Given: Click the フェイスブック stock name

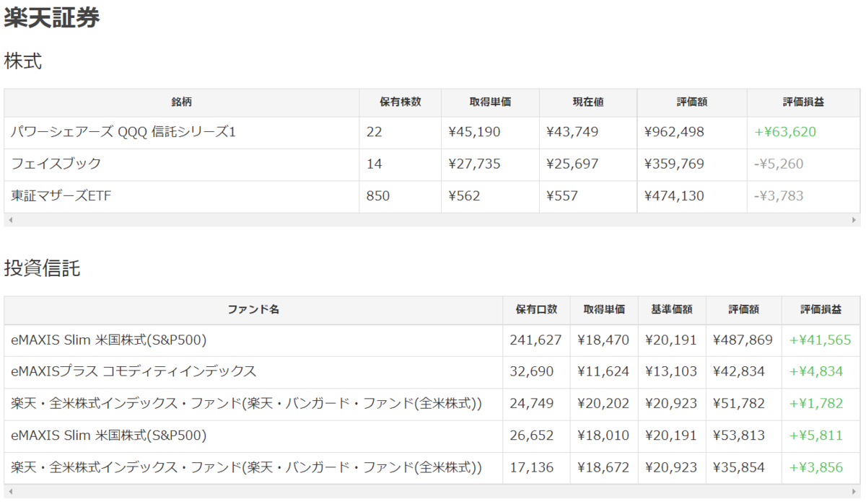Looking at the screenshot, I should (56, 164).
